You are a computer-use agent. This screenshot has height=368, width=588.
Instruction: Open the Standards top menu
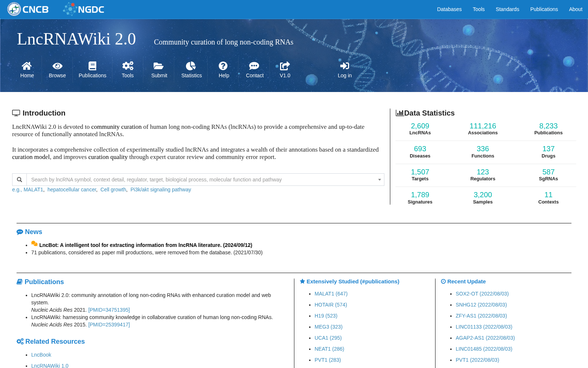507,9
